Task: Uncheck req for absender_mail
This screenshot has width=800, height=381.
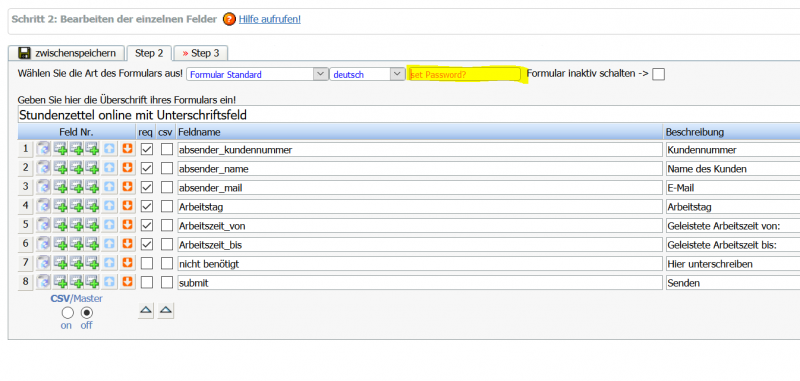Action: [147, 188]
